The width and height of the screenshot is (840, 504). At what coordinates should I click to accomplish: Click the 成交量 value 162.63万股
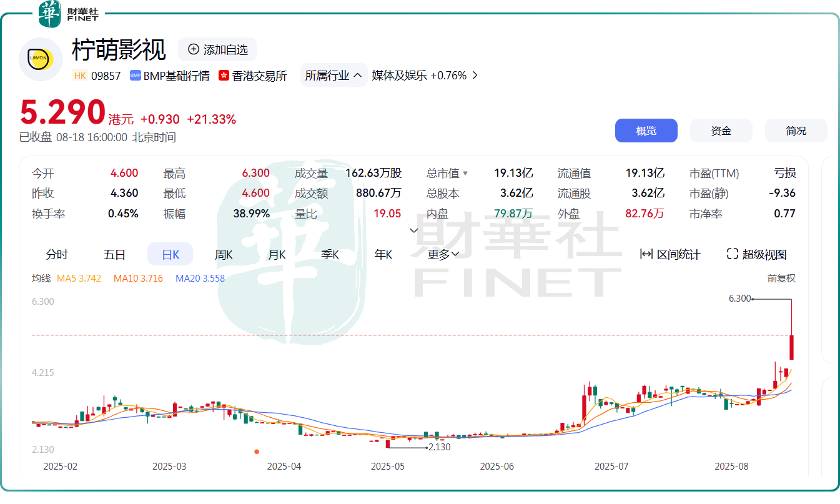[373, 174]
